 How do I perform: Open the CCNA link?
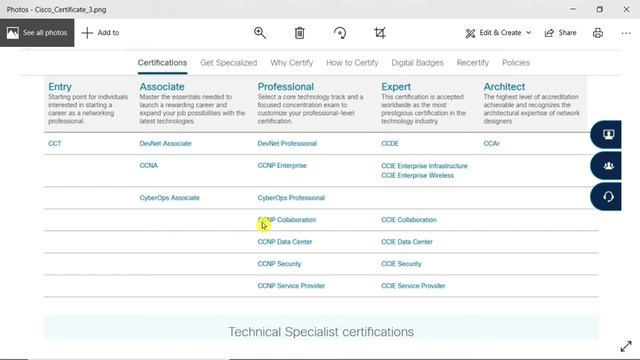[149, 165]
